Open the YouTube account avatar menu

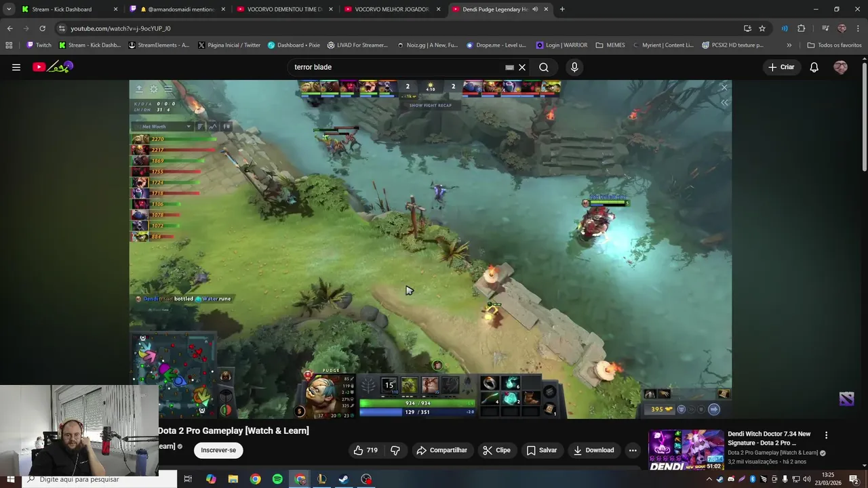(x=840, y=67)
